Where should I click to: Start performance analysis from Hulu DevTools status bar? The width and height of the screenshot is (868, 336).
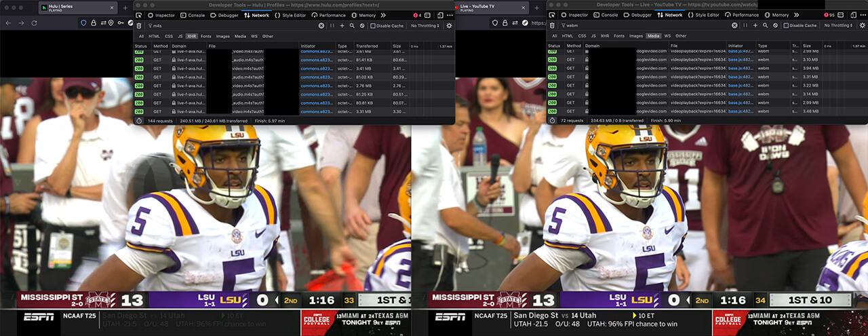138,120
